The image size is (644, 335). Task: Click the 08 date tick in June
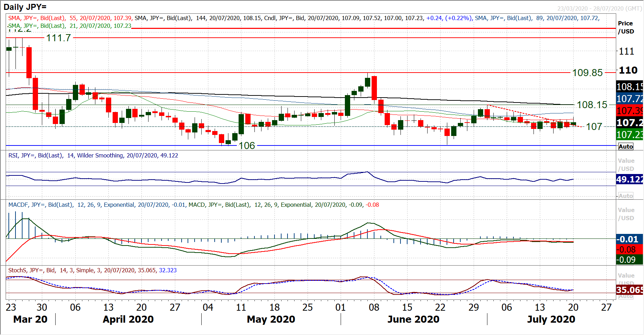point(374,307)
